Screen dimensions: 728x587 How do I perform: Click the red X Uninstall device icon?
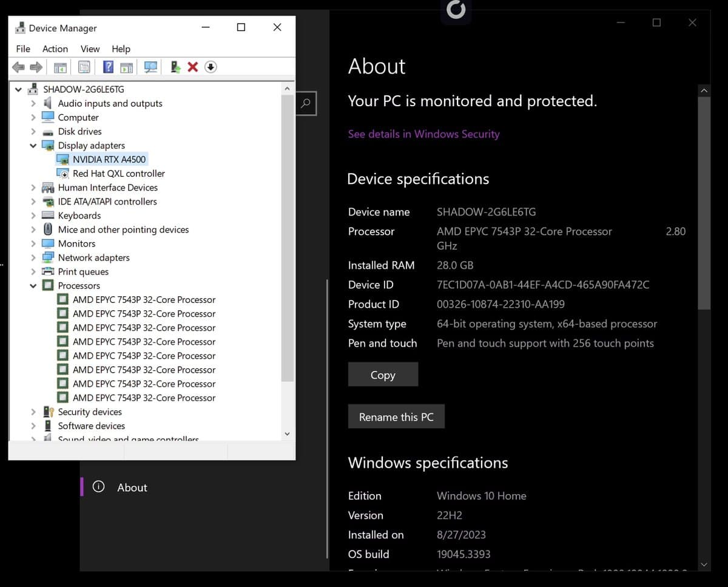click(x=193, y=67)
